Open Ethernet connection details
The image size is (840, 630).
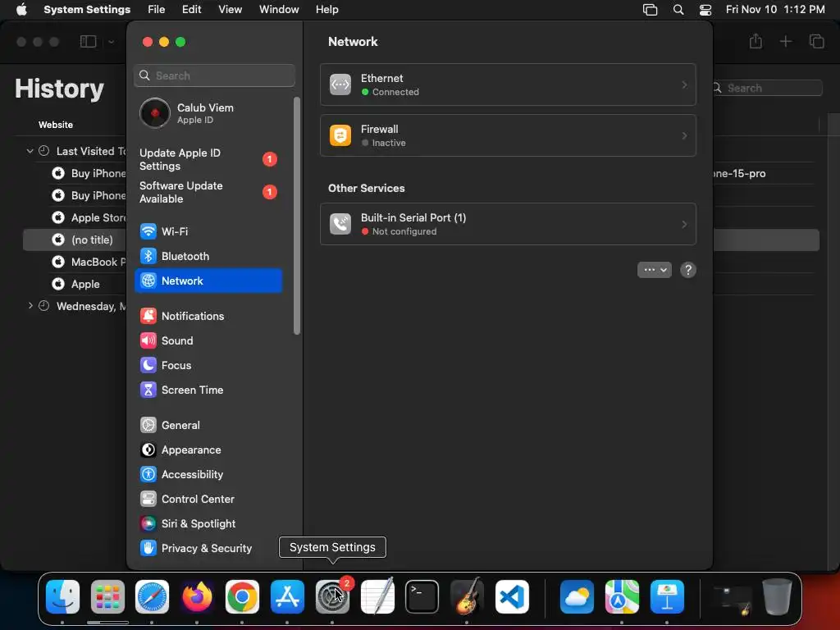pyautogui.click(x=508, y=84)
